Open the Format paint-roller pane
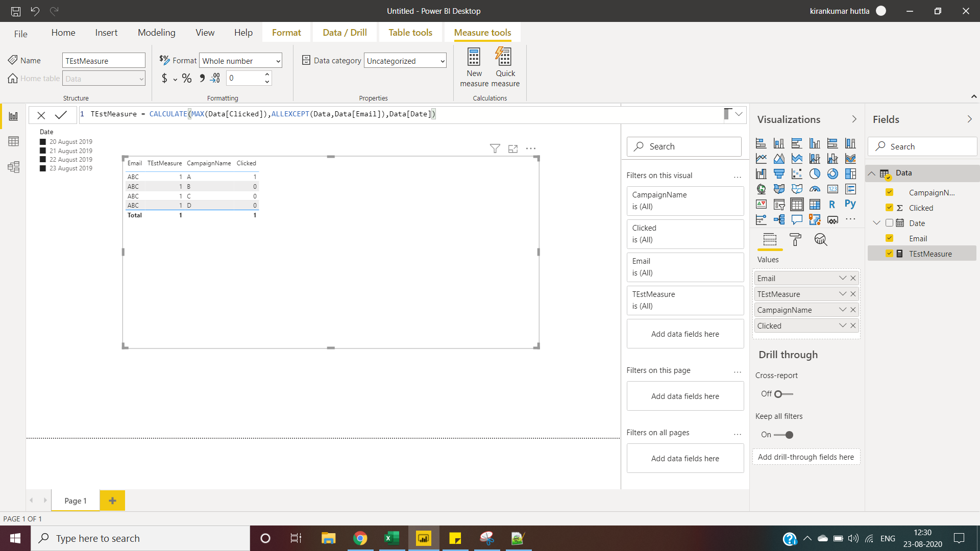The width and height of the screenshot is (980, 551). coord(795,239)
